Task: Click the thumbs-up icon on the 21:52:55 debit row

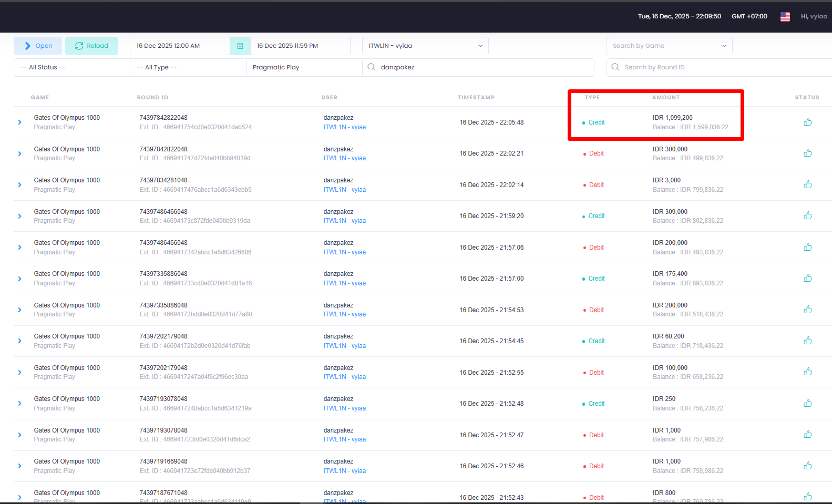Action: click(x=807, y=372)
